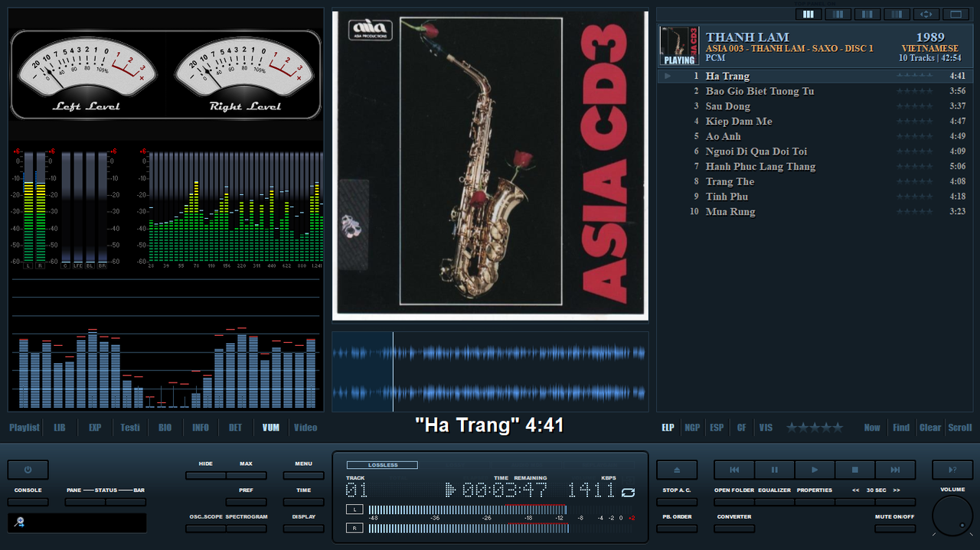Click the L channel indicator box
This screenshot has height=550, width=980.
point(354,509)
